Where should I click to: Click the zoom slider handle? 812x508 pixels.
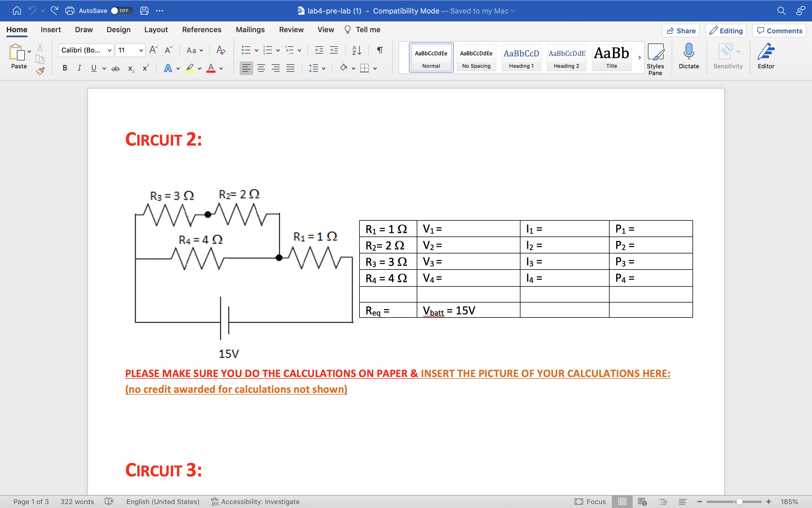click(740, 502)
